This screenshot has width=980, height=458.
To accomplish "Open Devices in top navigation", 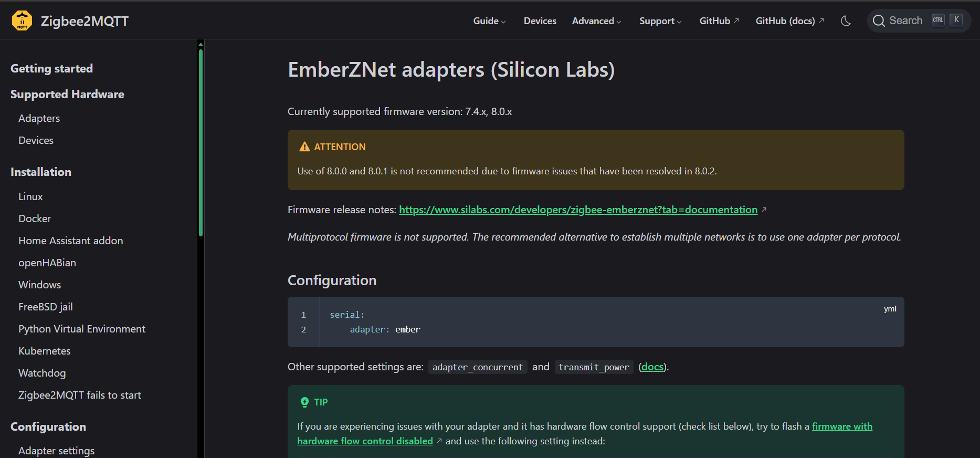I will pos(540,21).
